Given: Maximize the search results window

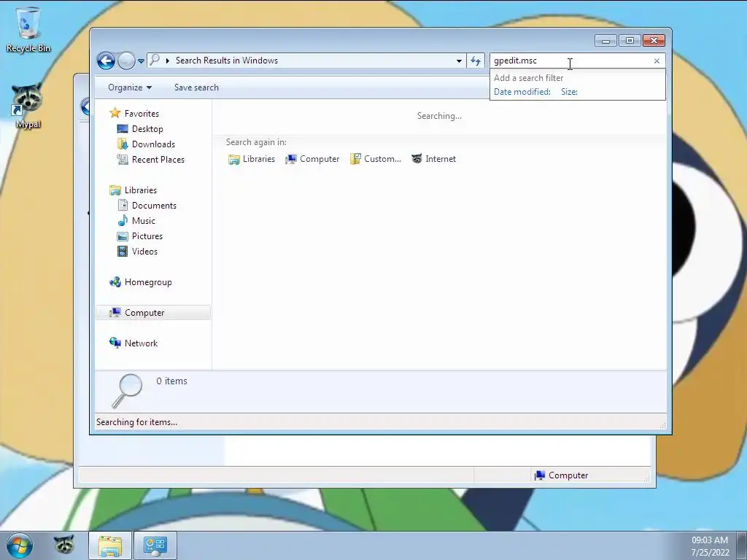Looking at the screenshot, I should click(630, 41).
